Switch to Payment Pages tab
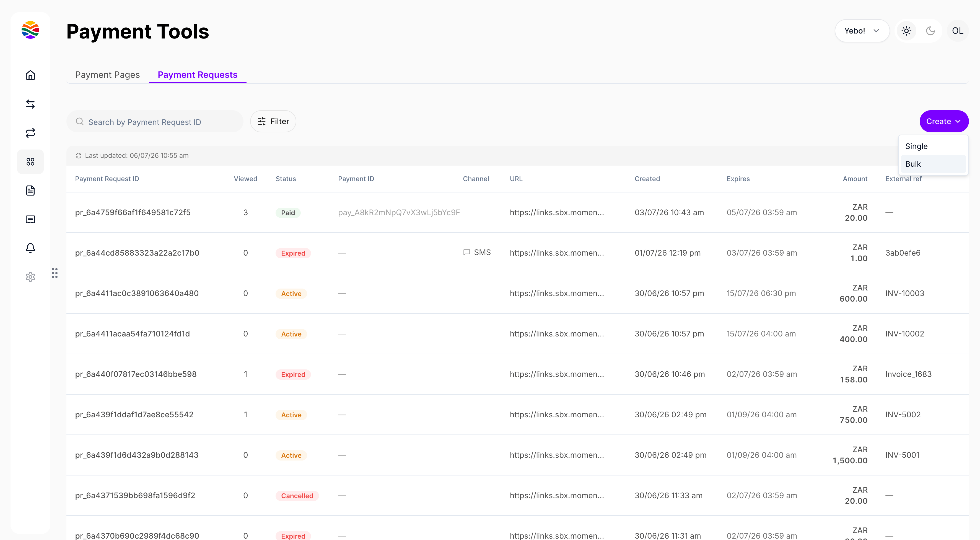The width and height of the screenshot is (980, 540). pos(107,75)
